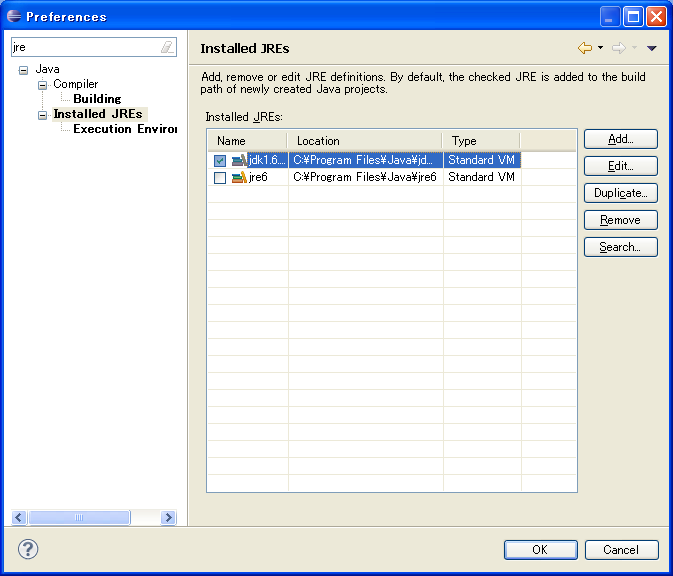
Task: Click the tree horizontal scrollbar thumb
Action: [79, 518]
